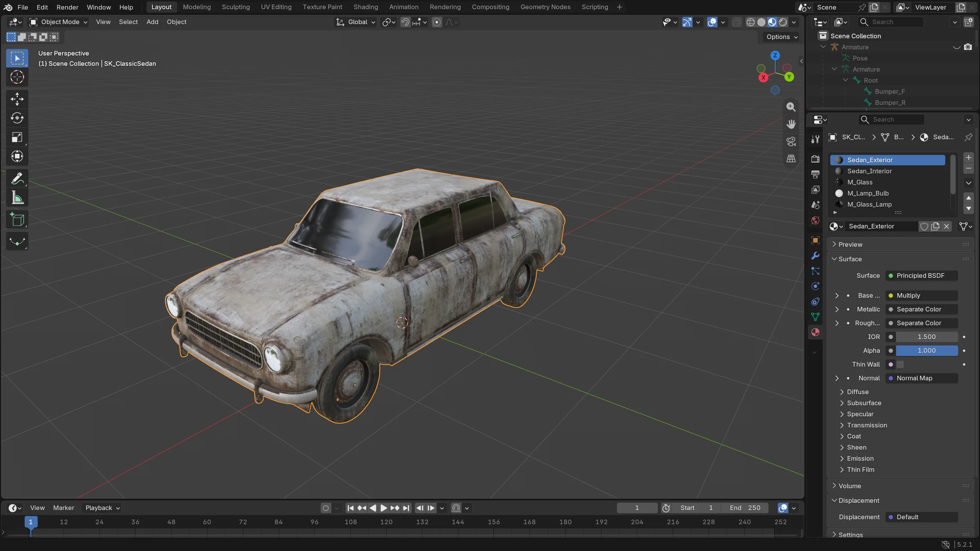The width and height of the screenshot is (980, 551).
Task: Open the Object Mode dropdown
Action: point(58,22)
